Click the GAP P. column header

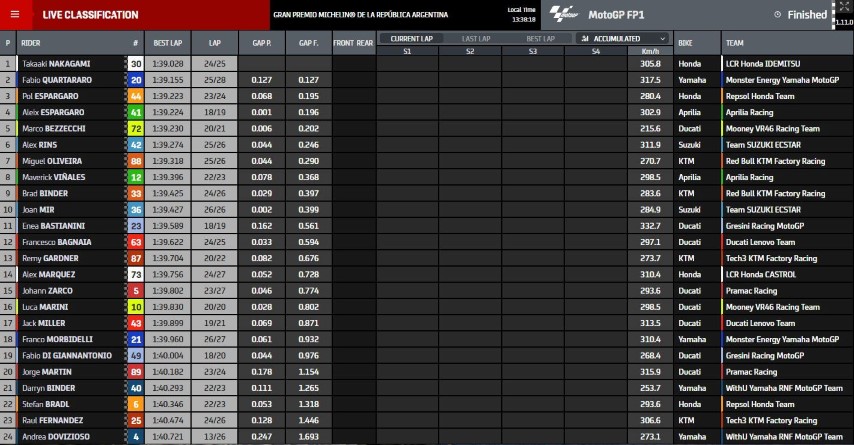[x=261, y=43]
